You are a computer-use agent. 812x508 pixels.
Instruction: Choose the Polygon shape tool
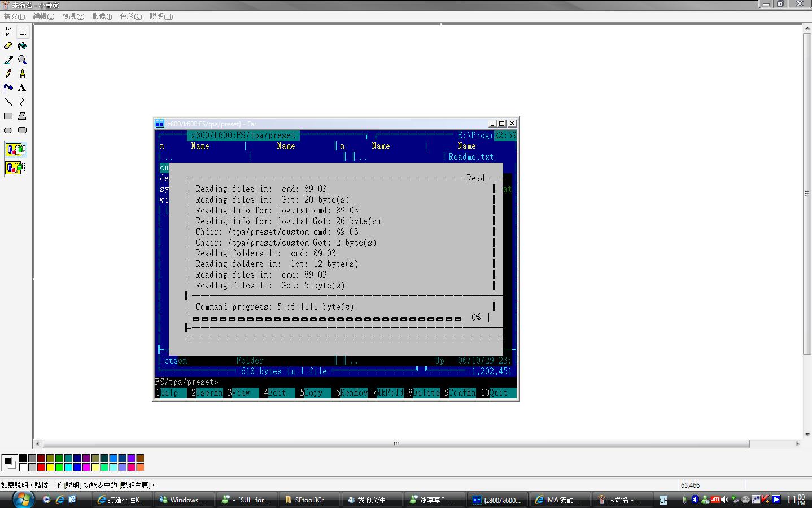23,116
